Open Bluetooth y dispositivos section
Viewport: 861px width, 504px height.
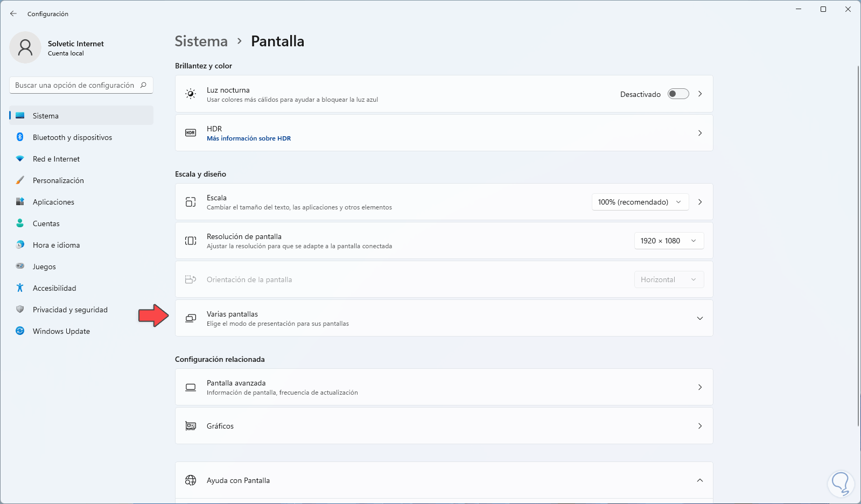click(x=72, y=137)
